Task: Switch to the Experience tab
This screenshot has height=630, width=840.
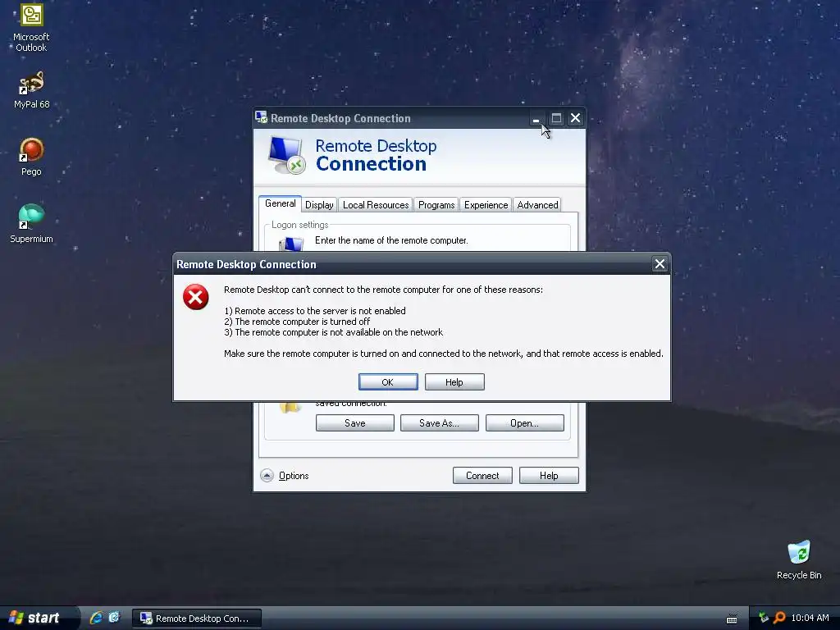Action: tap(486, 204)
